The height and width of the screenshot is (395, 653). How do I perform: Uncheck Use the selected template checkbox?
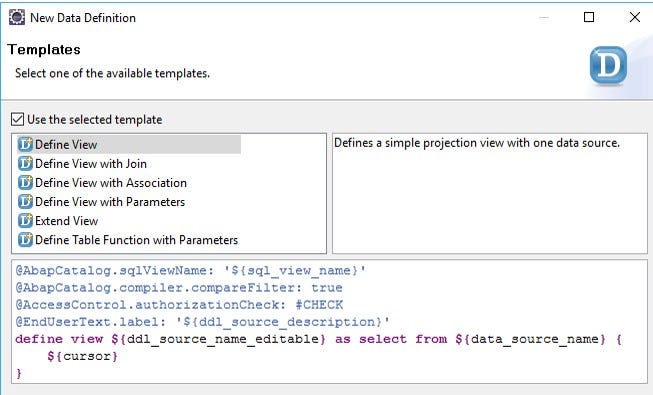click(x=17, y=119)
